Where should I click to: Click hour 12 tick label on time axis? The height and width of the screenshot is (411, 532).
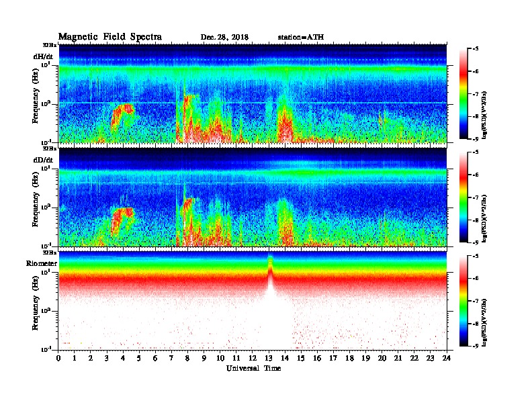[253, 359]
